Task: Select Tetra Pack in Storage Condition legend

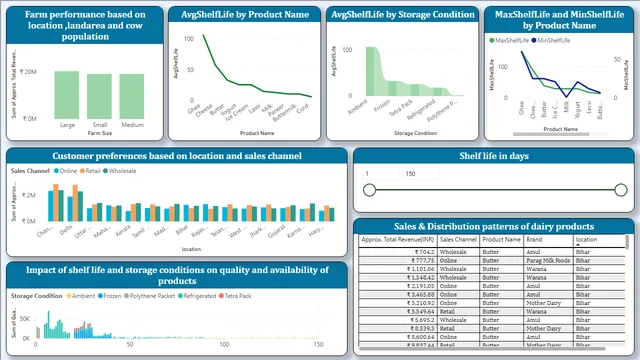Action: tap(235, 296)
